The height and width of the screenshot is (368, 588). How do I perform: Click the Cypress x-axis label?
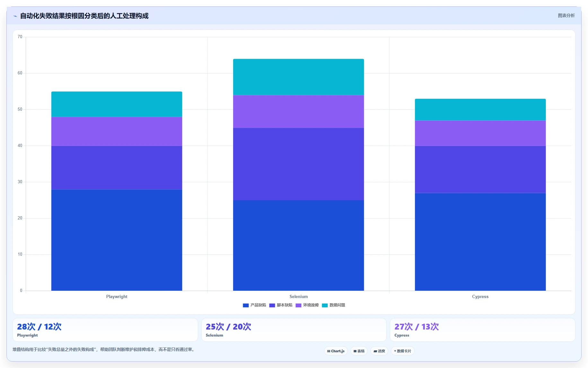[480, 296]
